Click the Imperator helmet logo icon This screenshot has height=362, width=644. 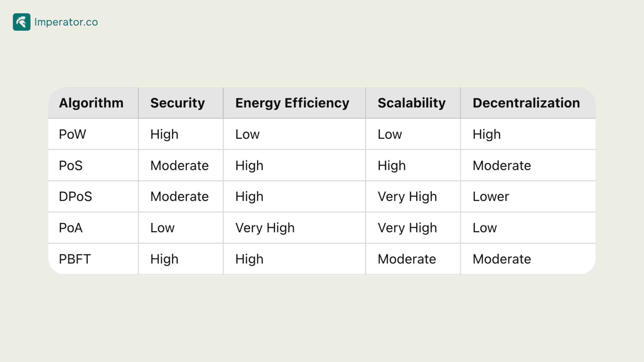21,22
